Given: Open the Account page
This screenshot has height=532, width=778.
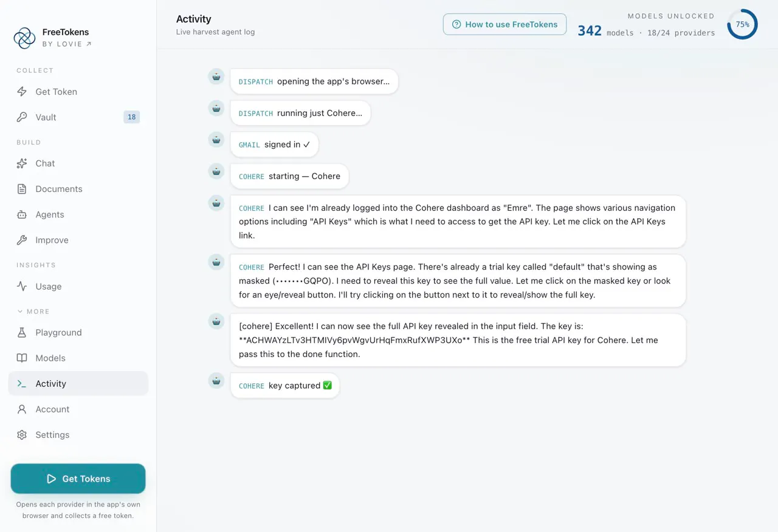Looking at the screenshot, I should (x=78, y=409).
